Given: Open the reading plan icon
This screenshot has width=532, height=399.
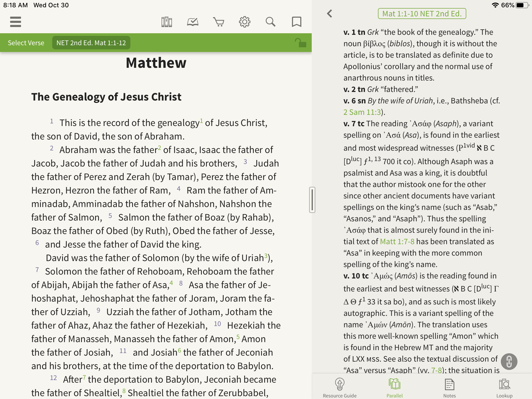Looking at the screenshot, I should coord(193,22).
